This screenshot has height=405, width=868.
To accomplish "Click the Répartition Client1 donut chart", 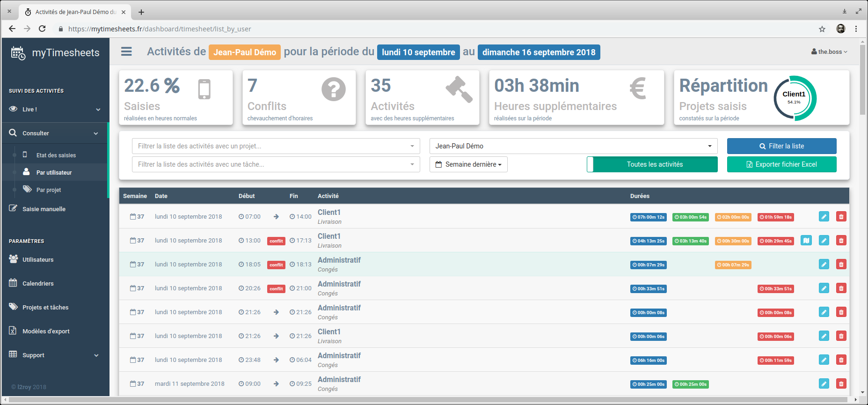I will click(x=795, y=98).
